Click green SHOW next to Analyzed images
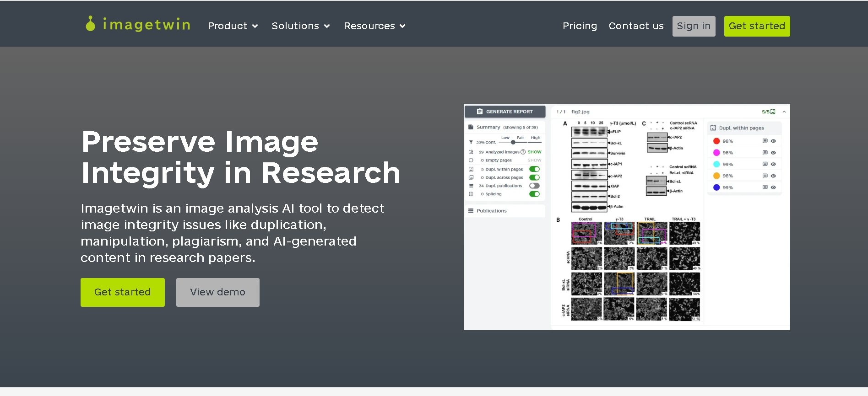 click(x=534, y=152)
